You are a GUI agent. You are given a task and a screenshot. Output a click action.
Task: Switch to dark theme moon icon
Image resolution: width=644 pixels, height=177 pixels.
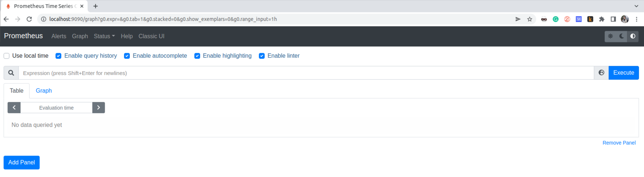tap(622, 36)
